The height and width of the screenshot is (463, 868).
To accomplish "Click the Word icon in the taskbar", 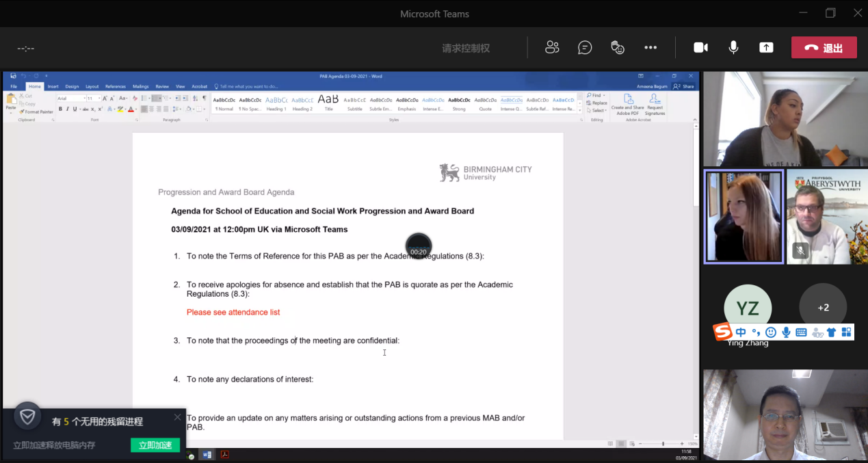I will (207, 455).
